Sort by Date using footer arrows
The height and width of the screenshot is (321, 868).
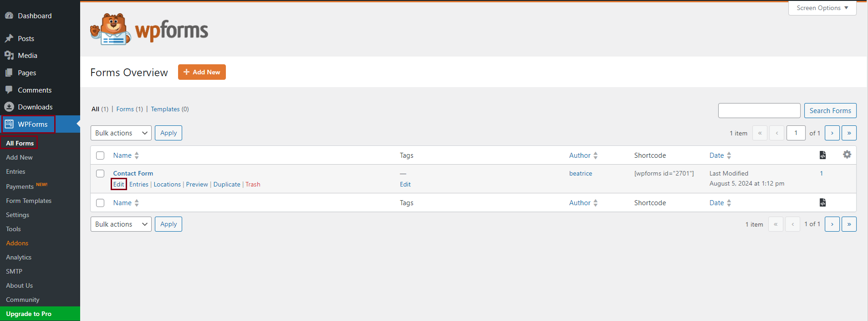[729, 203]
